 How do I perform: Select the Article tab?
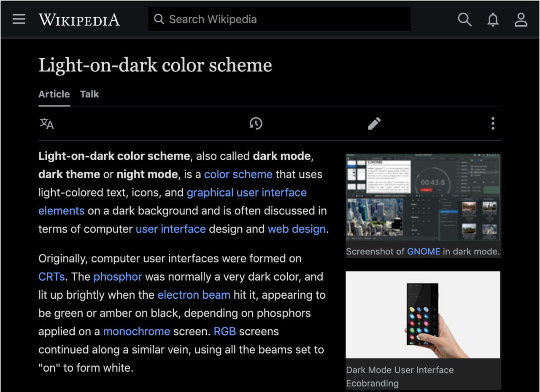click(54, 94)
